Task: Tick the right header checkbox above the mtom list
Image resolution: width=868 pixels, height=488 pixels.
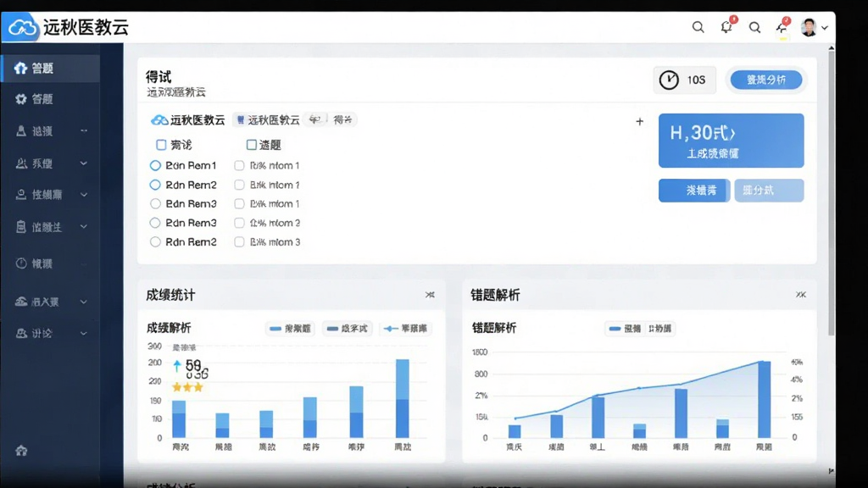Action: click(x=251, y=145)
